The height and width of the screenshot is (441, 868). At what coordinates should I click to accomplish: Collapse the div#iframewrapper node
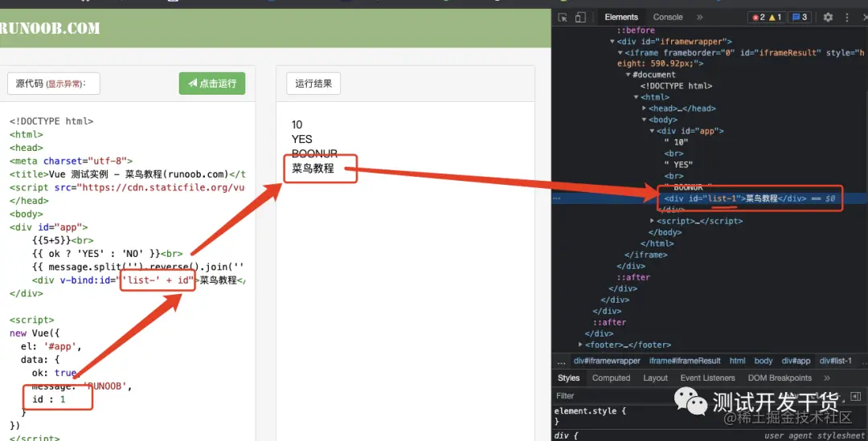(612, 42)
